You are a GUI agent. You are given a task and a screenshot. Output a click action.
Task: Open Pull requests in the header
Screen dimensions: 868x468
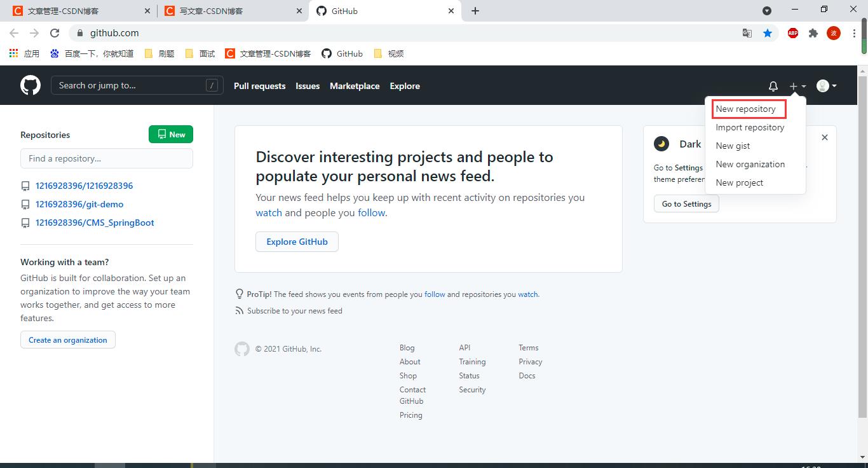point(259,86)
